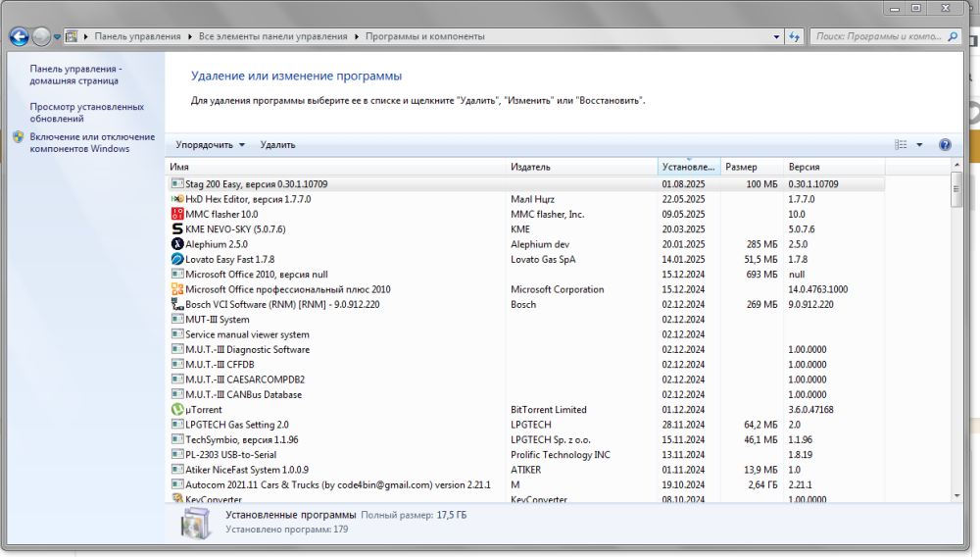Select Microsoft Office 2010, версия null row
980x557 pixels.
coord(526,275)
